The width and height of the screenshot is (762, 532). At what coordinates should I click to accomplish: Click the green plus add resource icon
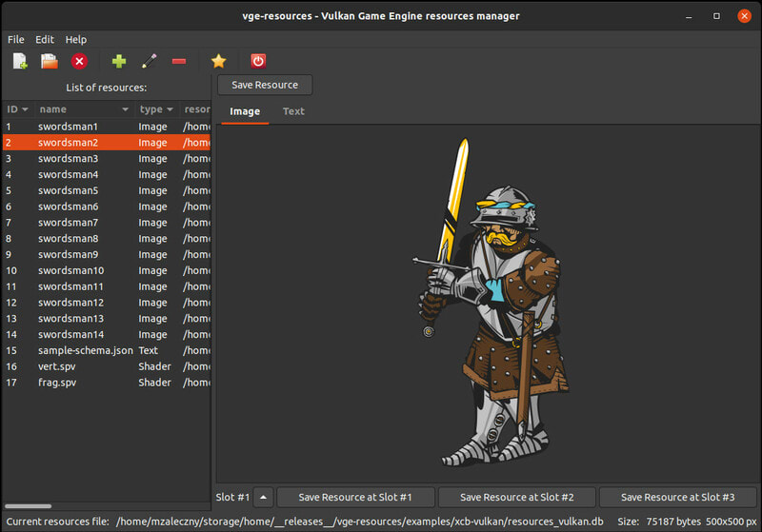point(119,61)
